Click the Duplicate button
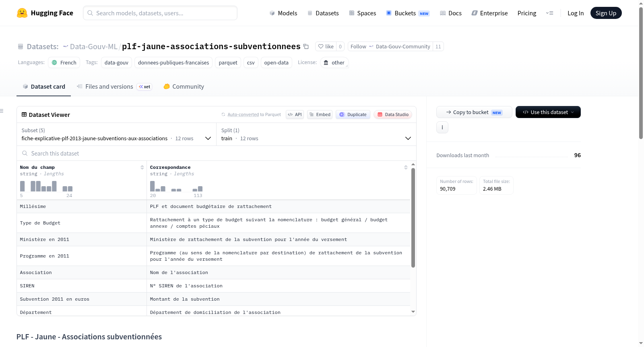 point(353,114)
